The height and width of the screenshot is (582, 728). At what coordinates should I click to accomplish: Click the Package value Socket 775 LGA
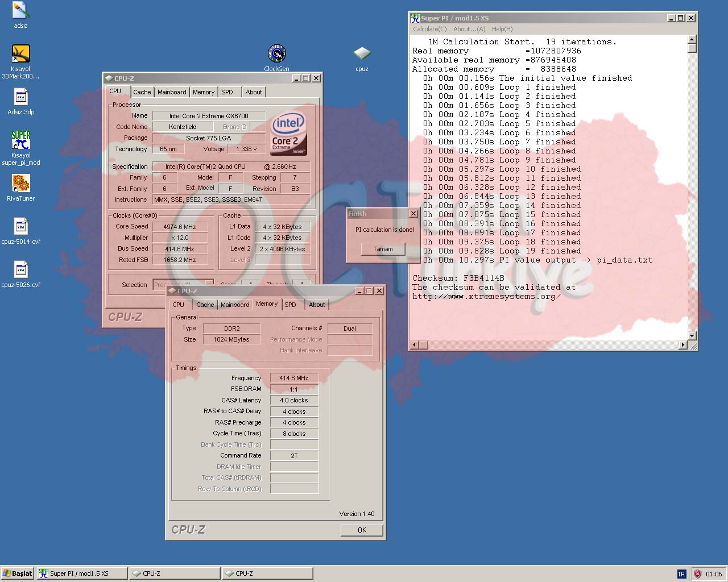coord(209,138)
